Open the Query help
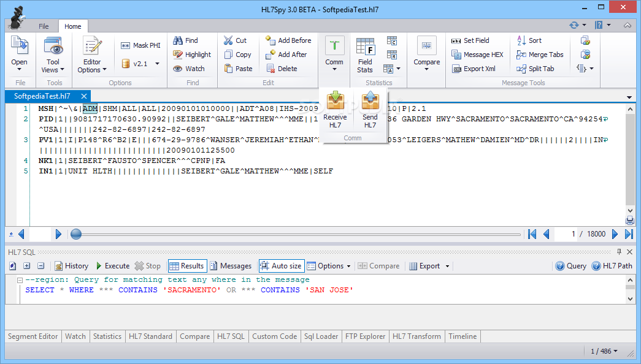 click(x=571, y=266)
